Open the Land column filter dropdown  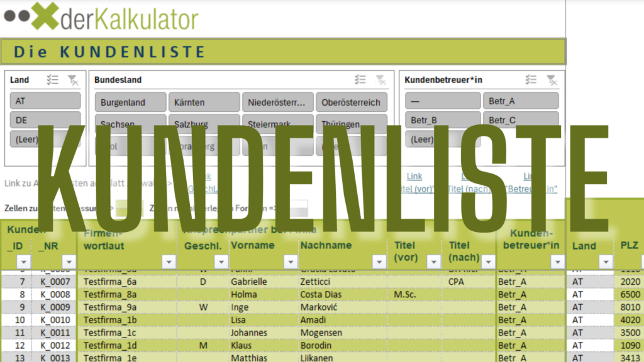point(606,261)
